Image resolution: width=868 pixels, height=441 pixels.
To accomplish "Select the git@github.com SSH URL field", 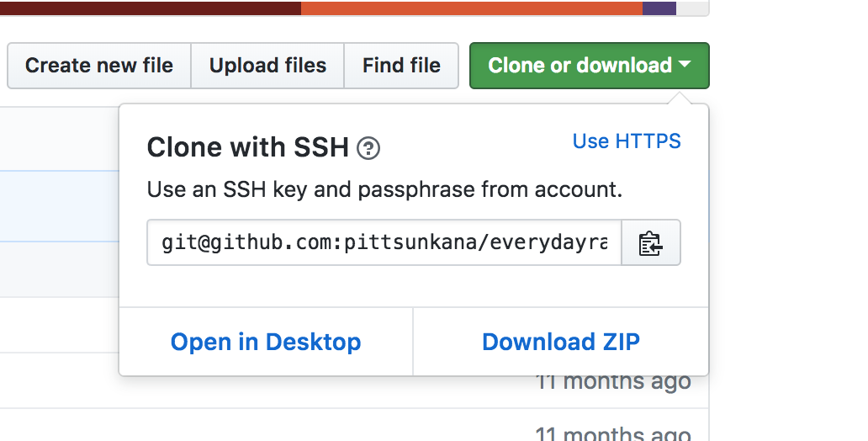I will tap(384, 243).
